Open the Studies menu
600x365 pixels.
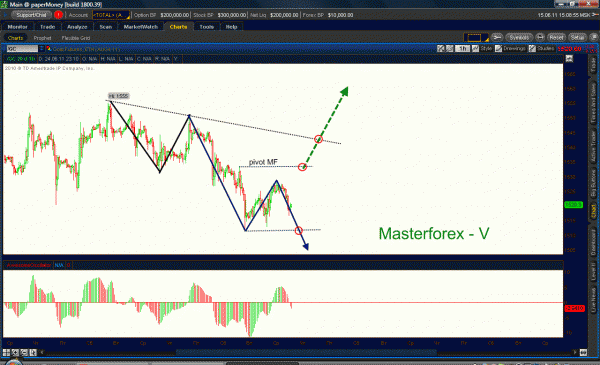point(541,49)
